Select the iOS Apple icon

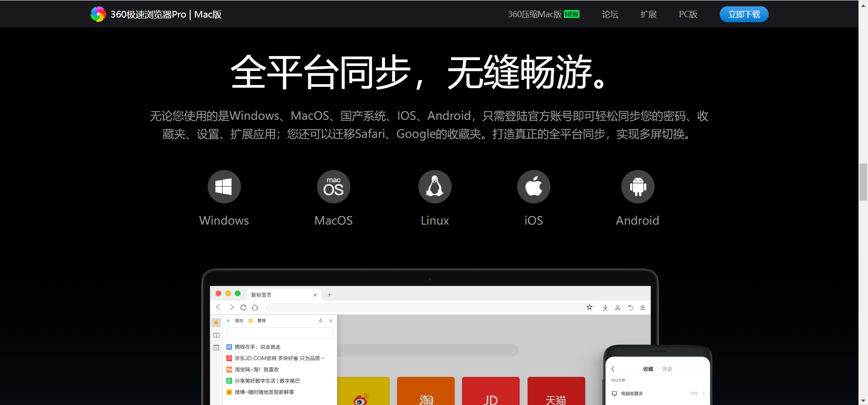(534, 187)
